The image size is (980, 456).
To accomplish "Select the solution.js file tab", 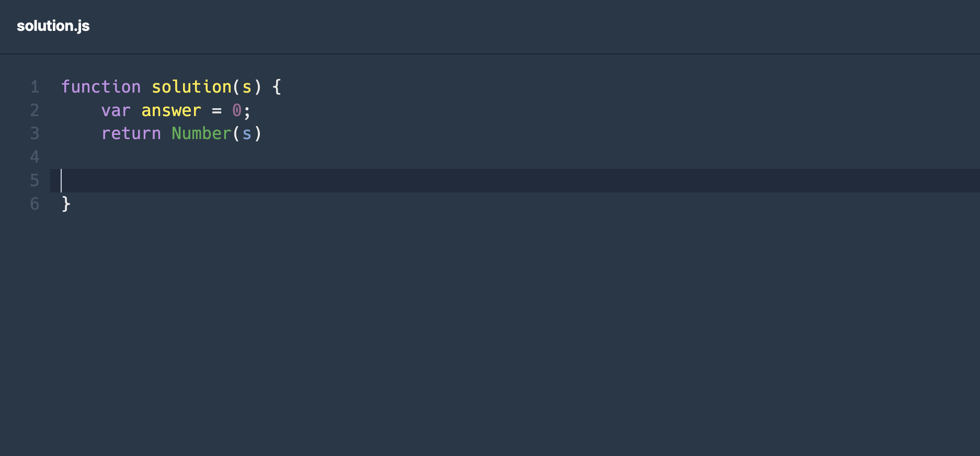I will click(53, 26).
